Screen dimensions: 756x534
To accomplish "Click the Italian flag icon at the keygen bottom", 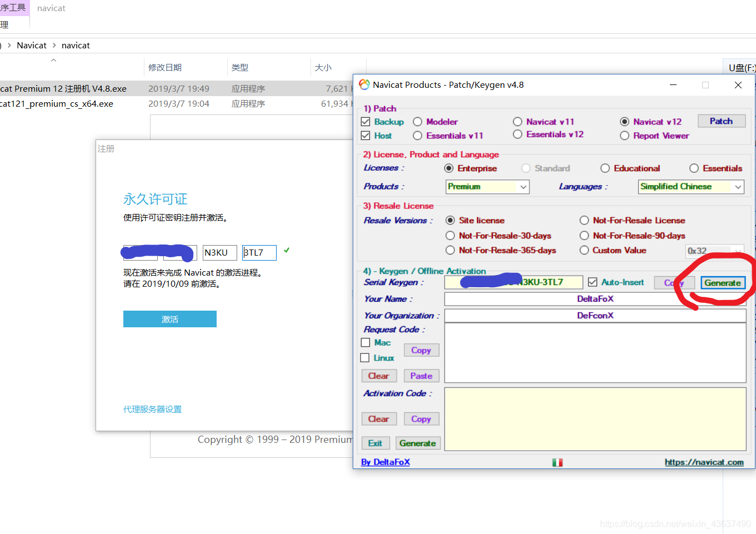I will 557,462.
